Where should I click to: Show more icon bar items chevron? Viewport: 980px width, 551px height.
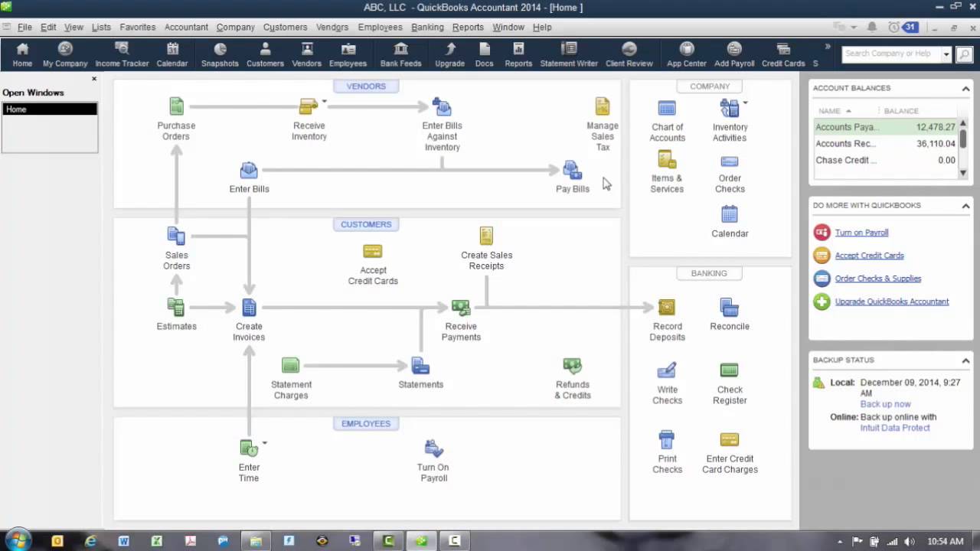[x=827, y=47]
